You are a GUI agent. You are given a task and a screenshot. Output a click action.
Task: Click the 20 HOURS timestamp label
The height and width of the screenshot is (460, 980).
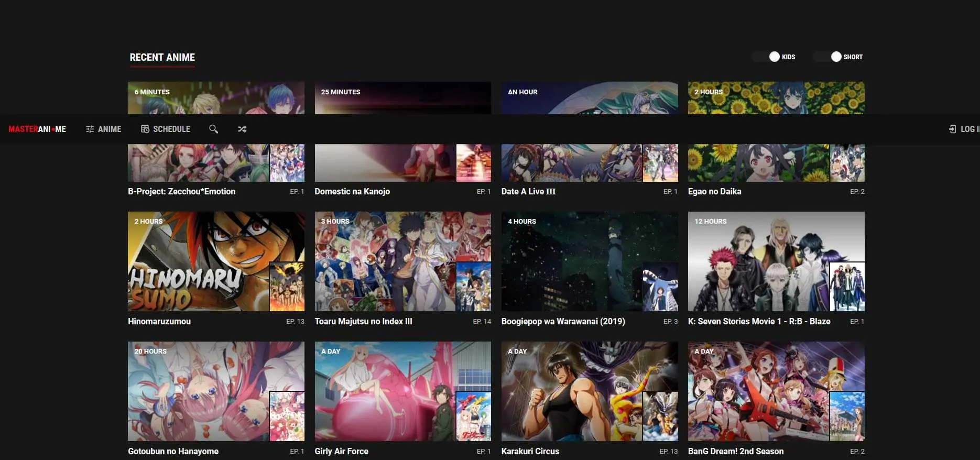tap(150, 352)
